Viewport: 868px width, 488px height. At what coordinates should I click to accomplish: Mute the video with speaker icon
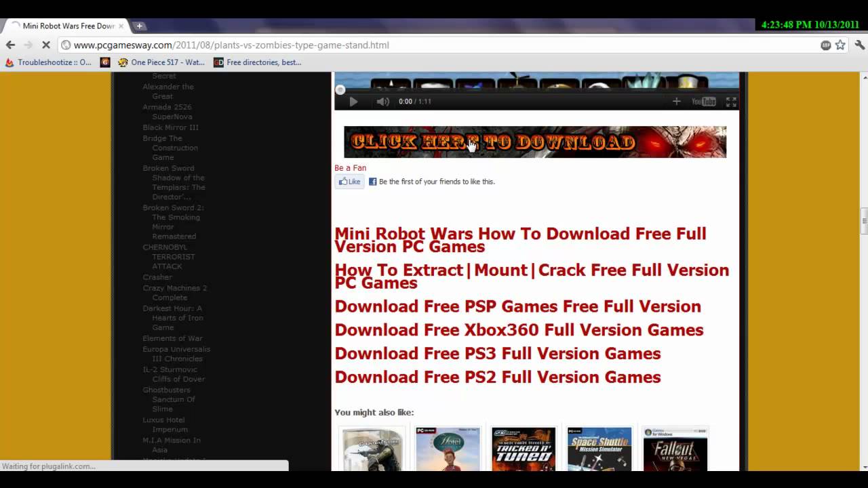[383, 102]
